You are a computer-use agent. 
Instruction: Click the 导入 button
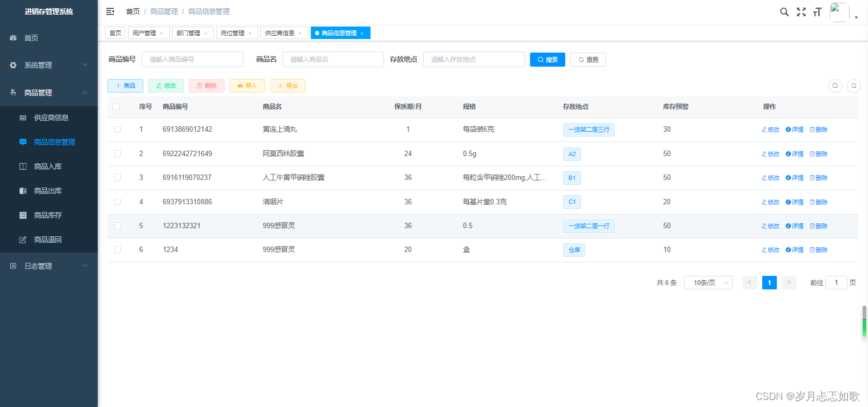[x=247, y=86]
